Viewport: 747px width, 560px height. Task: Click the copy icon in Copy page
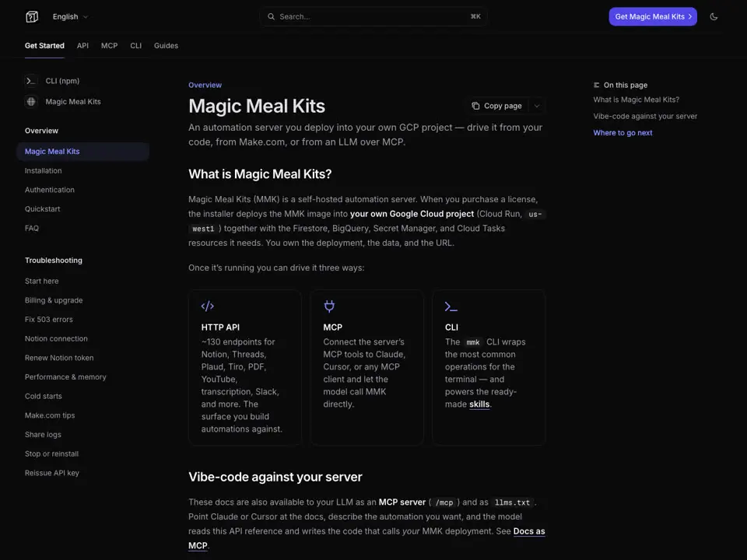tap(475, 106)
